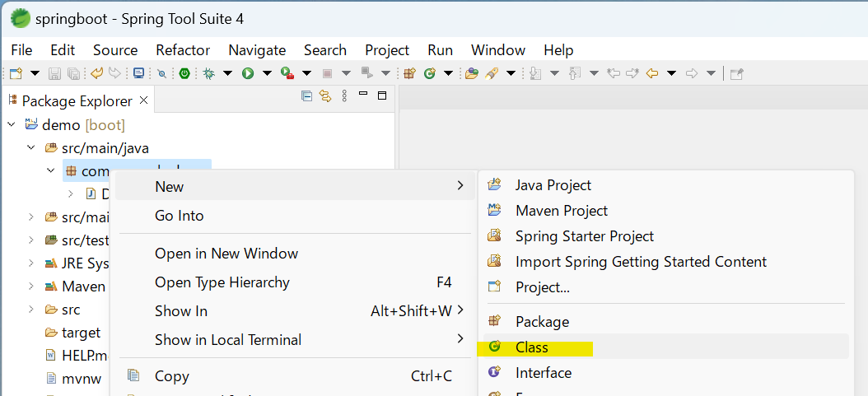Expand the JRE System Library node
Viewport: 868px width, 396px height.
click(31, 263)
